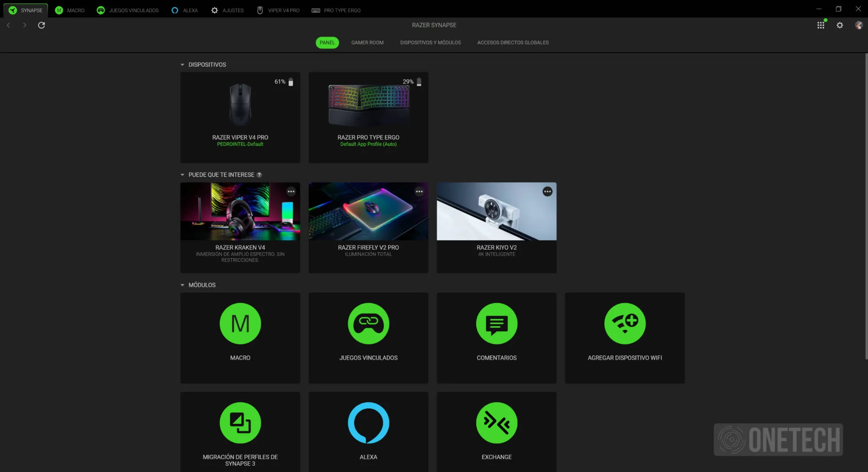The image size is (868, 472).
Task: Click the Exchange label text
Action: coord(496,457)
